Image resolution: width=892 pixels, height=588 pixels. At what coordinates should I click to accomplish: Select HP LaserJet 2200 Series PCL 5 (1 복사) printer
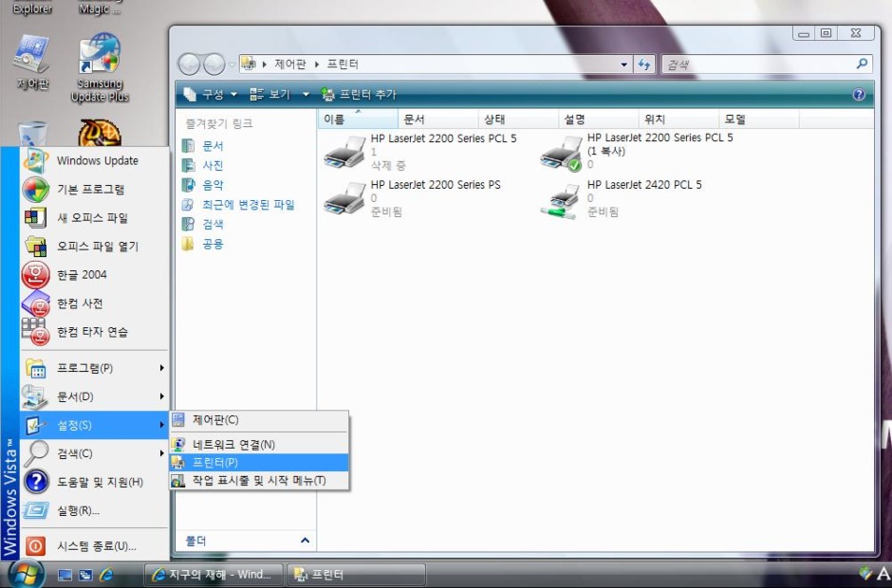pos(637,152)
